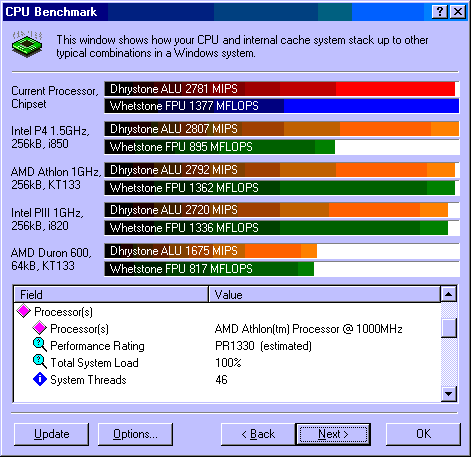
Task: Click the magnifier icon next to Total System Load
Action: pyautogui.click(x=40, y=362)
